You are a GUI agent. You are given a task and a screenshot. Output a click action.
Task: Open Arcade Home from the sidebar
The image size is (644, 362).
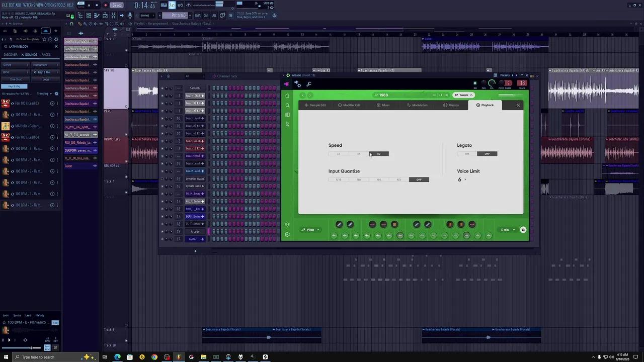coord(287,96)
